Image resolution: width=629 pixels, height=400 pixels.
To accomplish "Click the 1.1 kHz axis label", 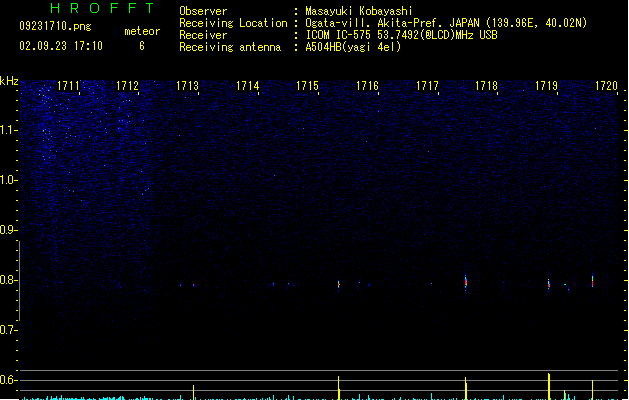I will [7, 130].
